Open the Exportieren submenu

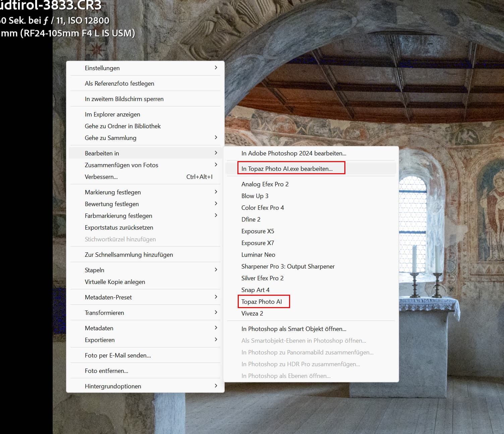tap(100, 340)
